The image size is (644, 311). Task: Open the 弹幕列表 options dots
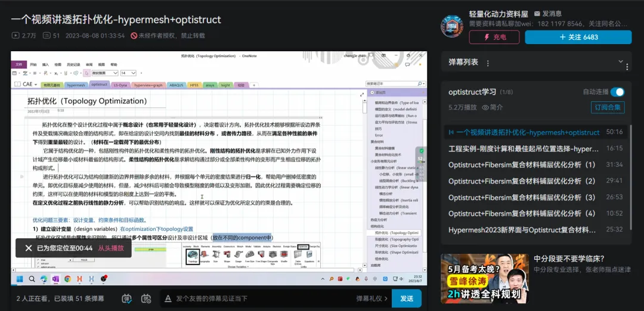tap(488, 63)
